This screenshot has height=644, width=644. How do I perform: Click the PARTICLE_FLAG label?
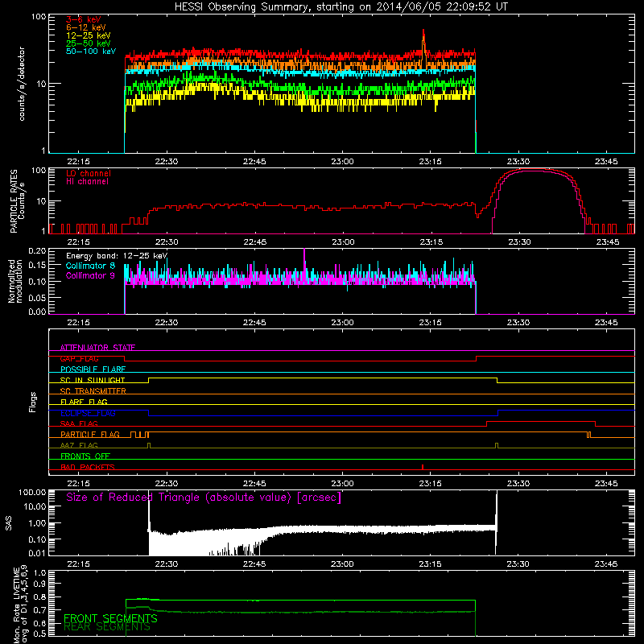[90, 434]
